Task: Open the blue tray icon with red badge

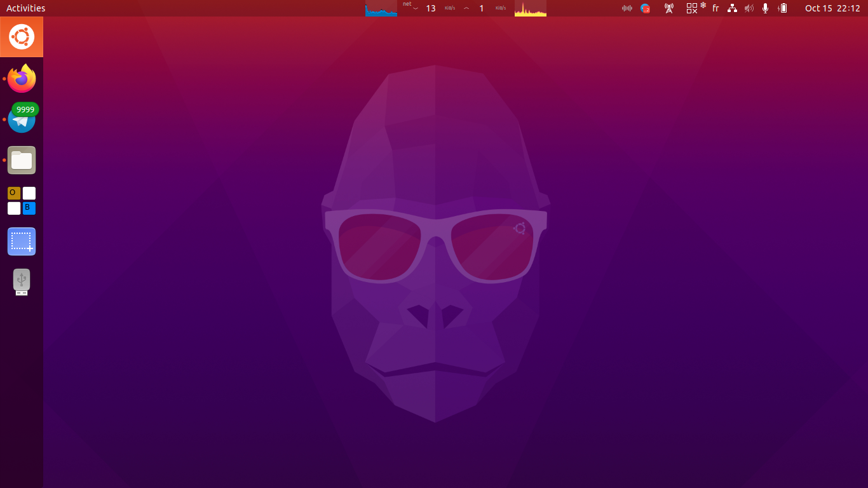Action: (645, 8)
